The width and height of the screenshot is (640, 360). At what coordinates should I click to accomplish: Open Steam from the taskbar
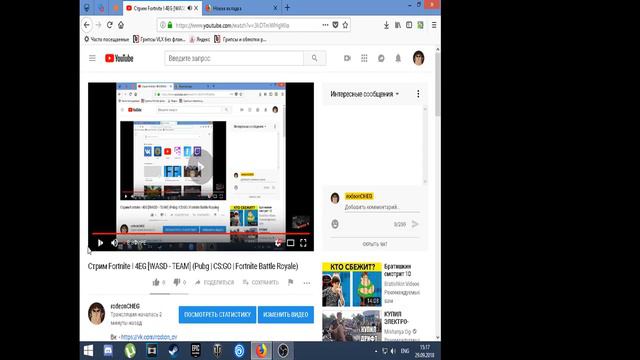174,351
